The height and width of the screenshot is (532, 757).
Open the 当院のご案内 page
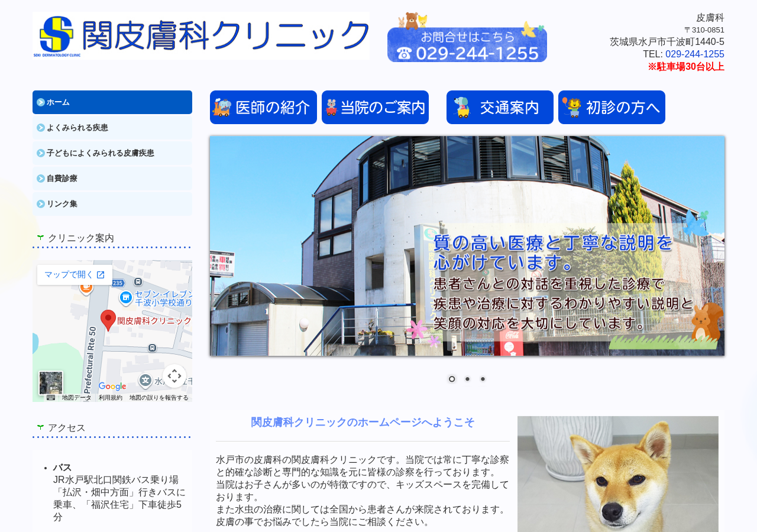(375, 108)
